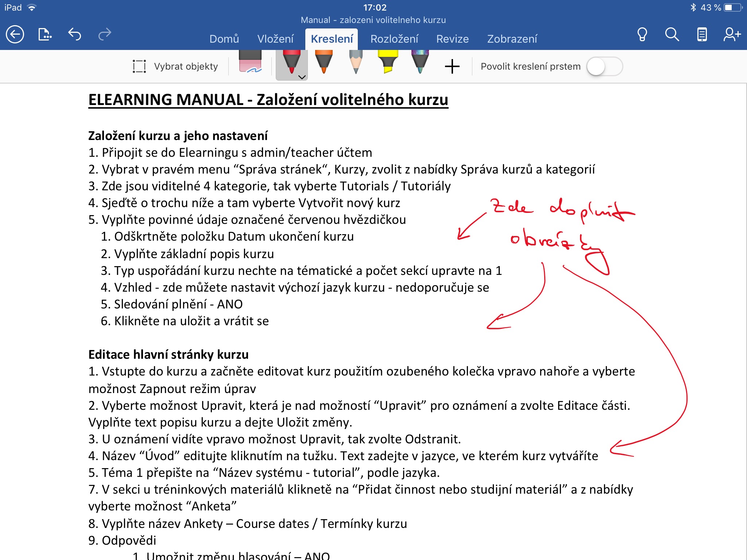Viewport: 747px width, 560px height.
Task: Switch to mobile reading view icon
Action: 702,35
